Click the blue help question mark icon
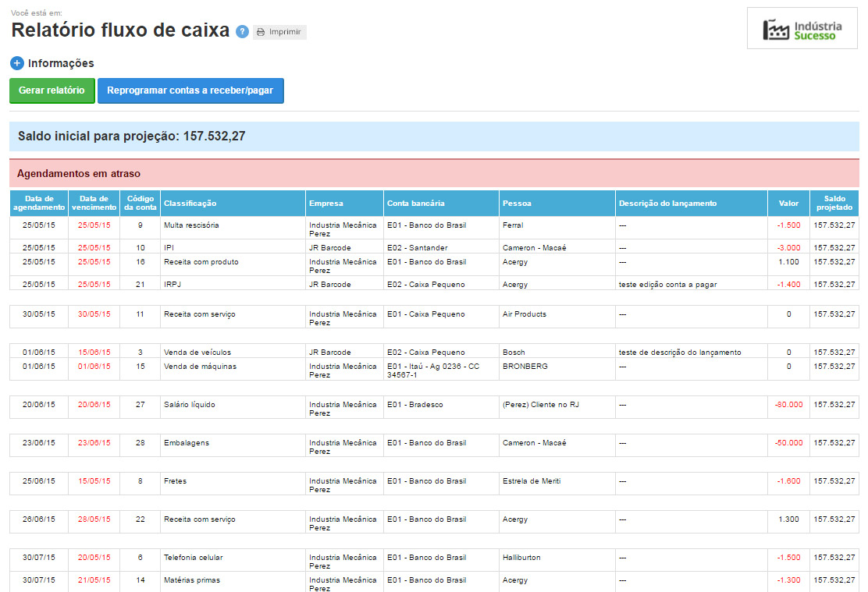Screen dimensions: 868x592 (243, 32)
